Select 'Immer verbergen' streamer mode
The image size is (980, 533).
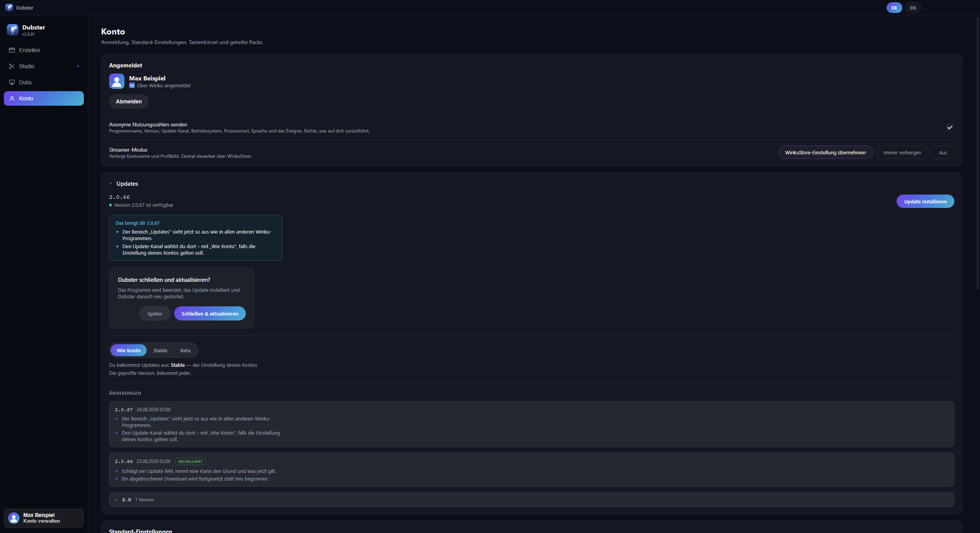[902, 152]
